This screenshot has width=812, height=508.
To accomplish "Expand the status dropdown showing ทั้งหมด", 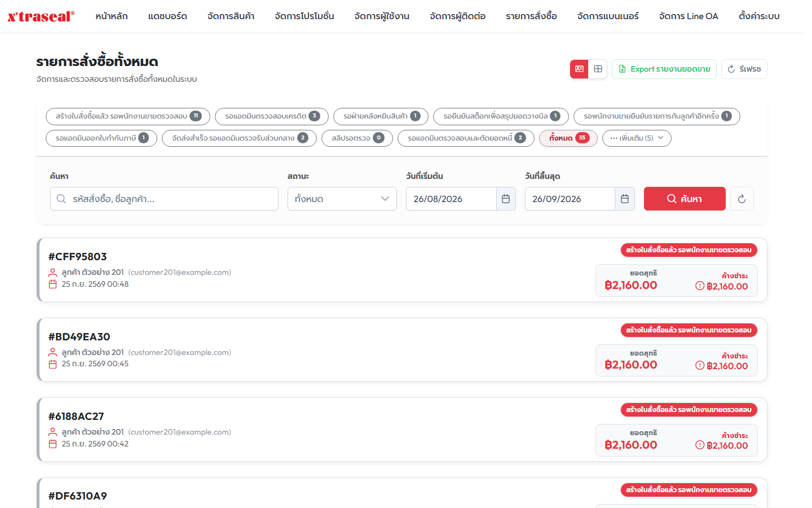I will pos(342,199).
